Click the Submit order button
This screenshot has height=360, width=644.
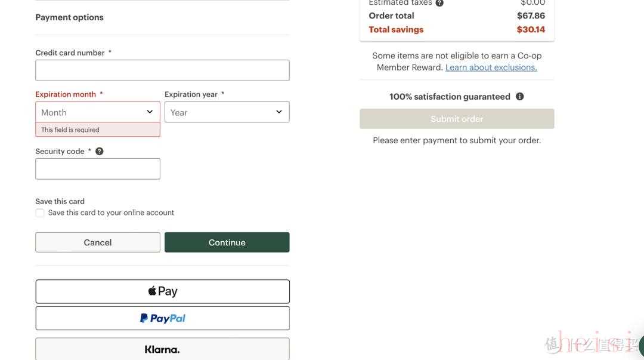[457, 119]
